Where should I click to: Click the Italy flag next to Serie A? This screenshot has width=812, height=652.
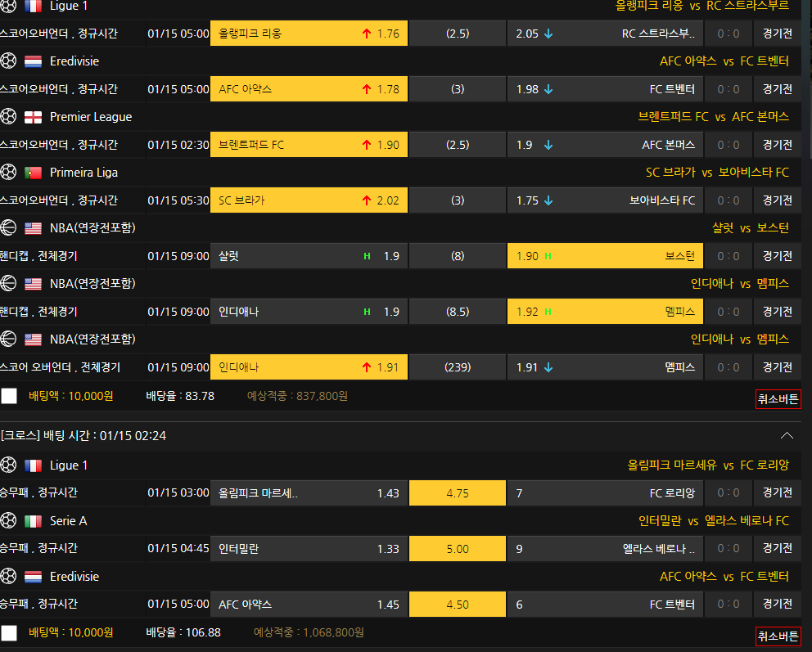pos(33,521)
